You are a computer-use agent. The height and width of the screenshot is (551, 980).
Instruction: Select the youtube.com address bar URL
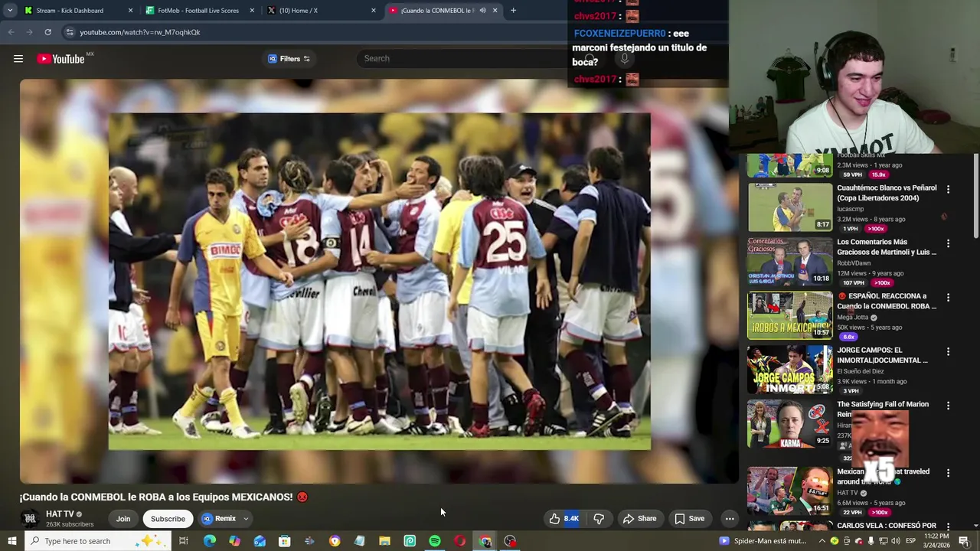point(140,32)
